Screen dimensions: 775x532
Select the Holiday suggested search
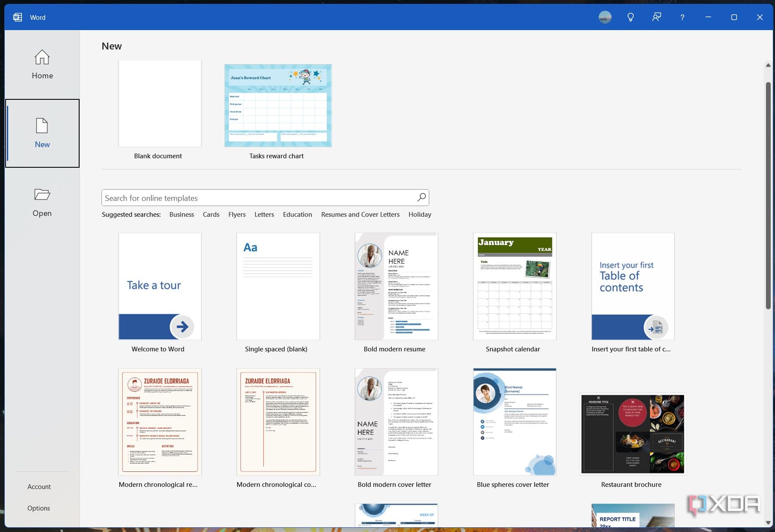420,214
